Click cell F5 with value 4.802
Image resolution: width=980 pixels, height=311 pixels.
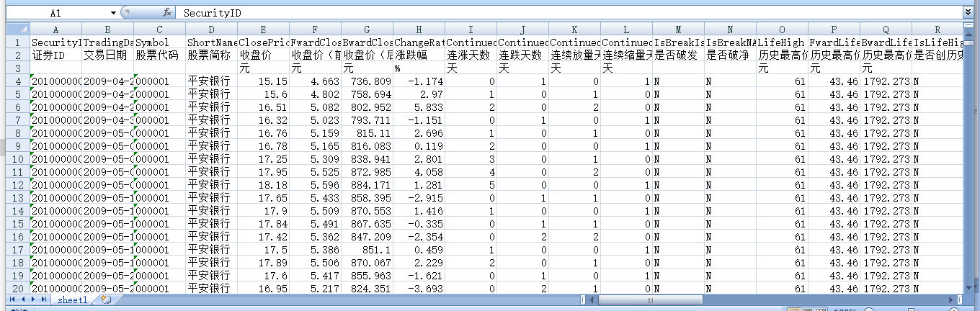315,94
